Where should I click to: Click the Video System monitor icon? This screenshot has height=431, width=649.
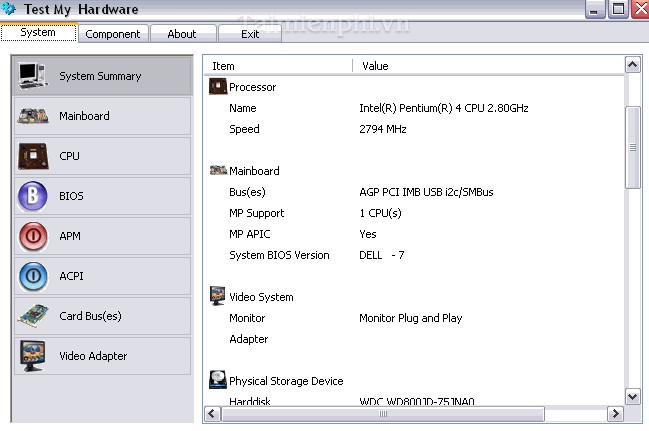(217, 296)
